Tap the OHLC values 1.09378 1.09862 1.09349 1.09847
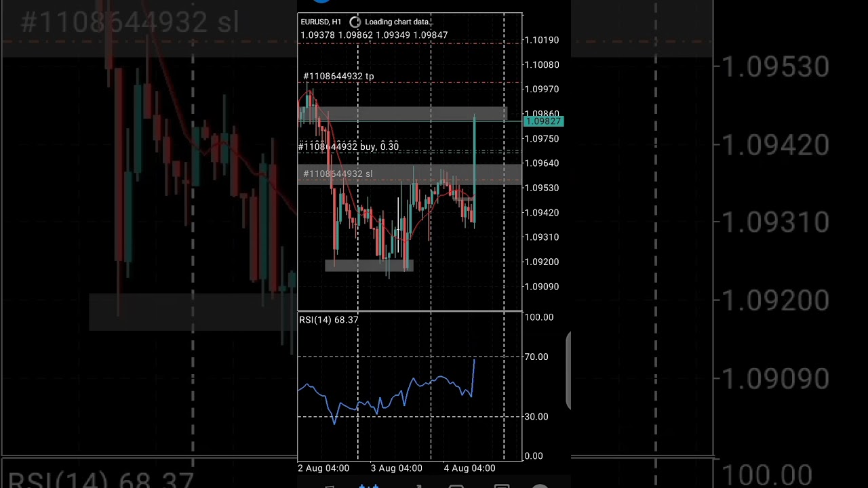The width and height of the screenshot is (868, 488). tap(374, 35)
